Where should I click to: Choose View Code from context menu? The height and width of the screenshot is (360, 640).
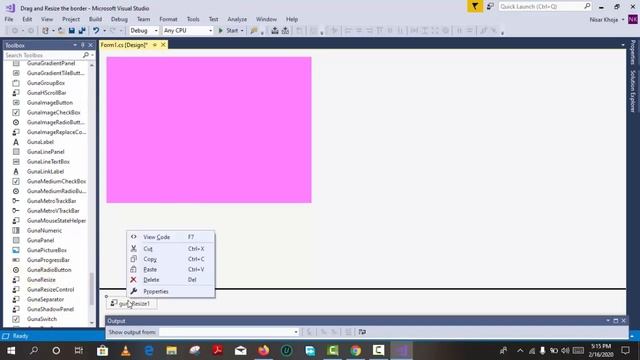(171, 237)
